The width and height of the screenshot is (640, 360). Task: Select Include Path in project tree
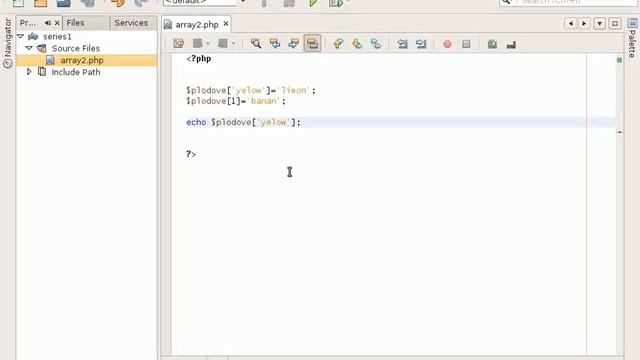click(76, 72)
